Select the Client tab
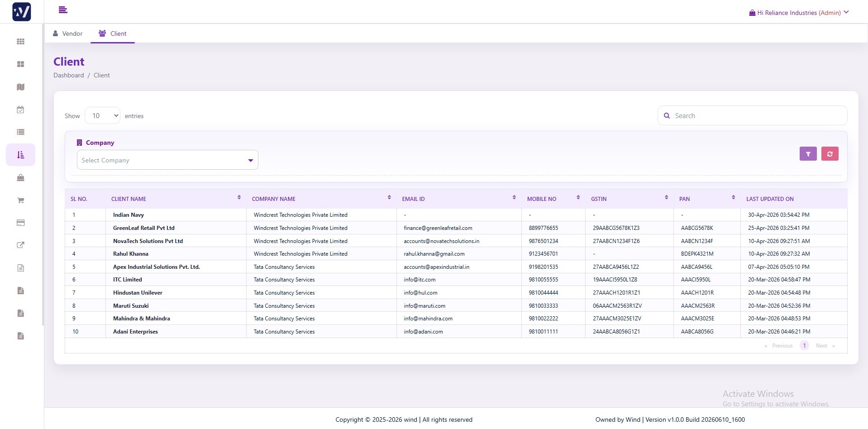This screenshot has width=868, height=429. 113,33
